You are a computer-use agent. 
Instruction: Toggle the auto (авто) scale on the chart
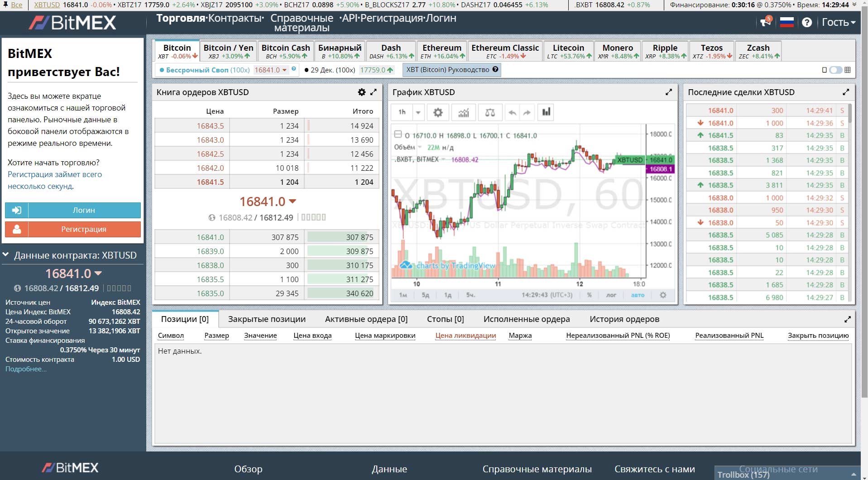[638, 295]
